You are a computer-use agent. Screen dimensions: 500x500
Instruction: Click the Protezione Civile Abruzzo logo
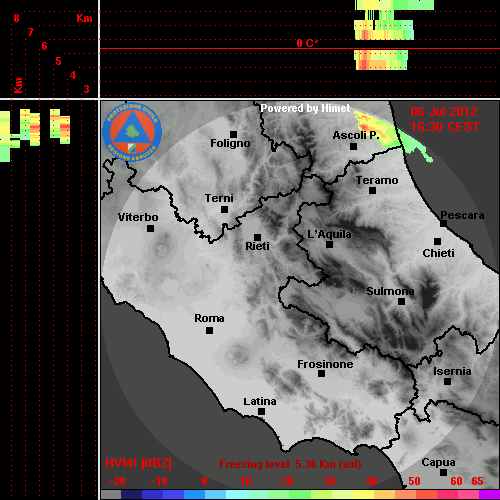pyautogui.click(x=132, y=132)
